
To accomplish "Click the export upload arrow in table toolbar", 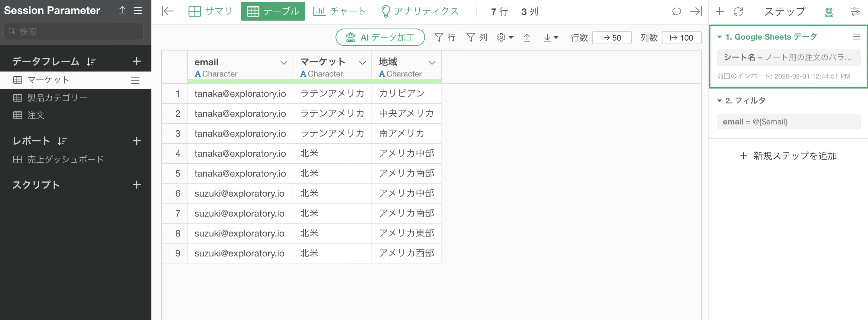I will pyautogui.click(x=527, y=37).
